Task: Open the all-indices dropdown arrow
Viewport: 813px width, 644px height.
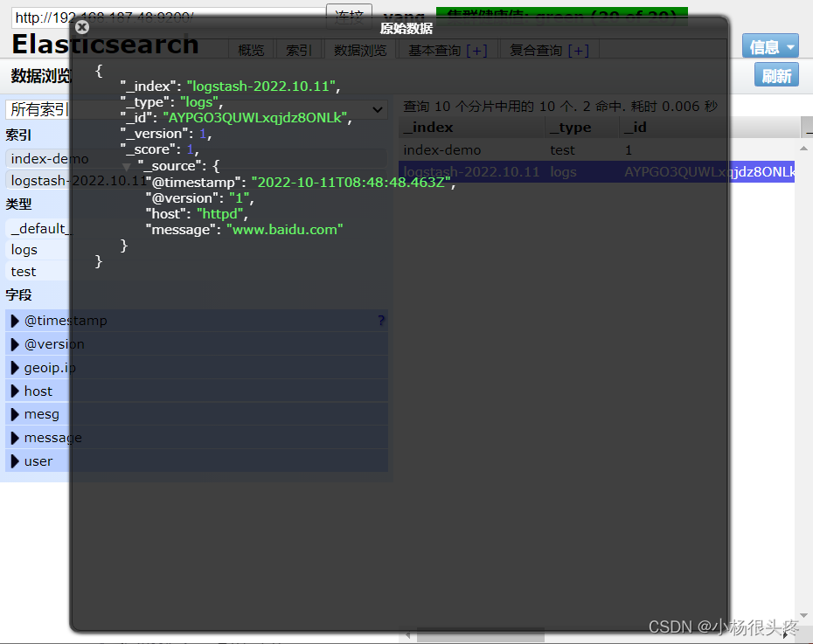Action: (378, 109)
